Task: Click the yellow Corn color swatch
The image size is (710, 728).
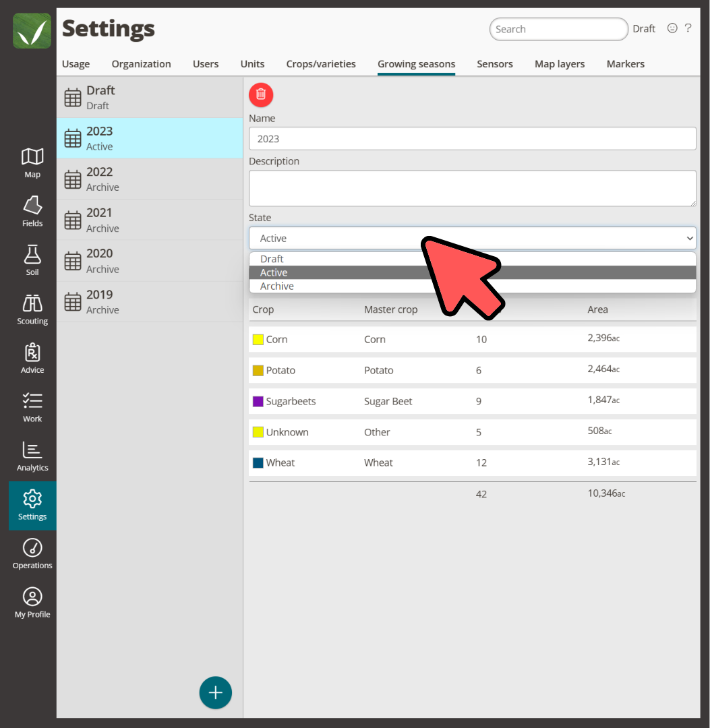Action: [x=258, y=339]
